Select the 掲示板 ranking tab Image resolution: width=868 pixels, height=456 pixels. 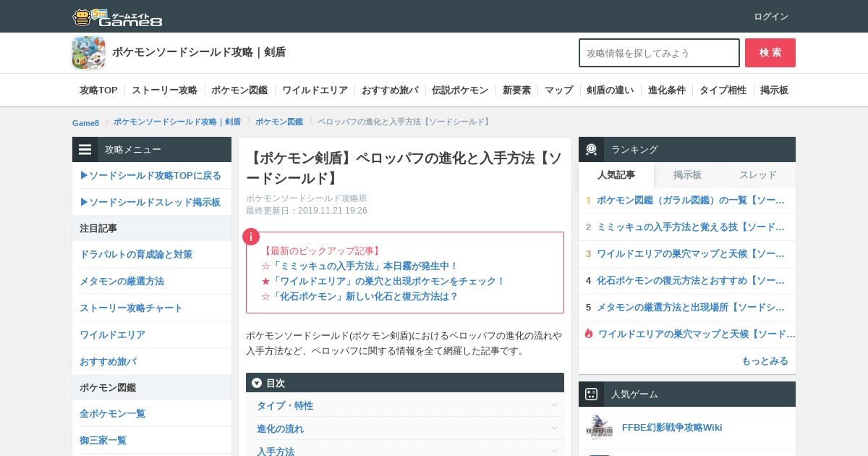coord(687,174)
